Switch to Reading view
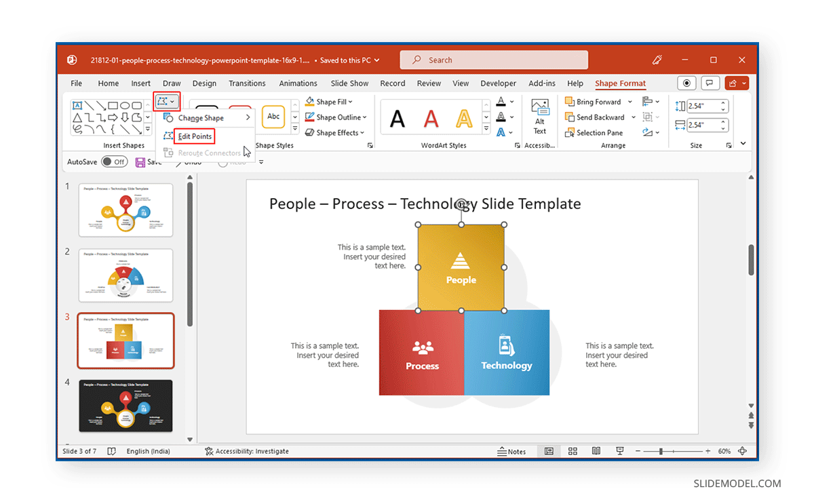814x504 pixels. pyautogui.click(x=596, y=450)
